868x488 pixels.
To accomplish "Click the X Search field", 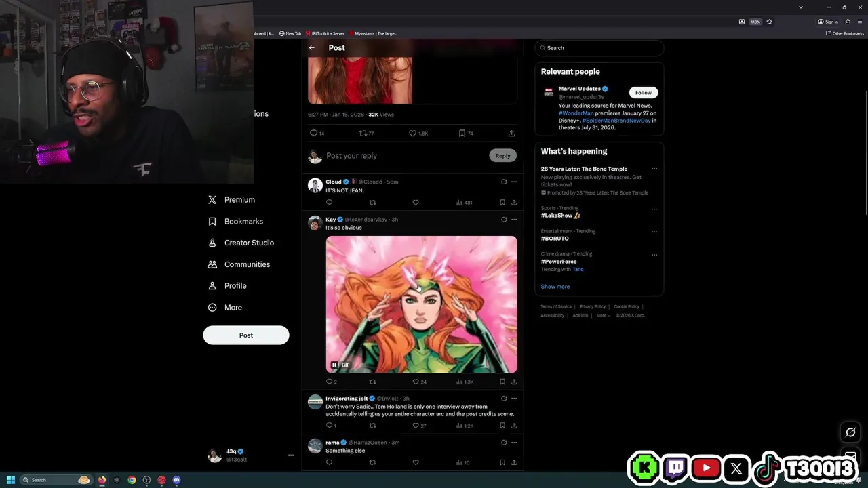I will coord(599,48).
